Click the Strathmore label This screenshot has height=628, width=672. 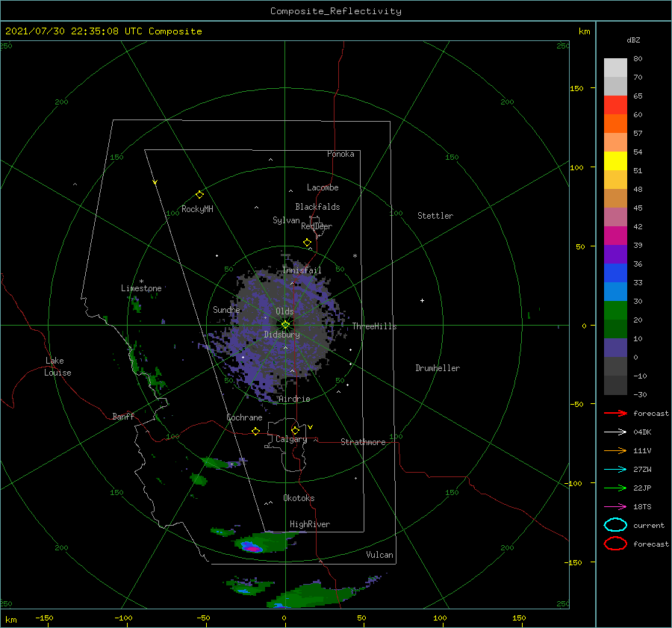pyautogui.click(x=363, y=442)
